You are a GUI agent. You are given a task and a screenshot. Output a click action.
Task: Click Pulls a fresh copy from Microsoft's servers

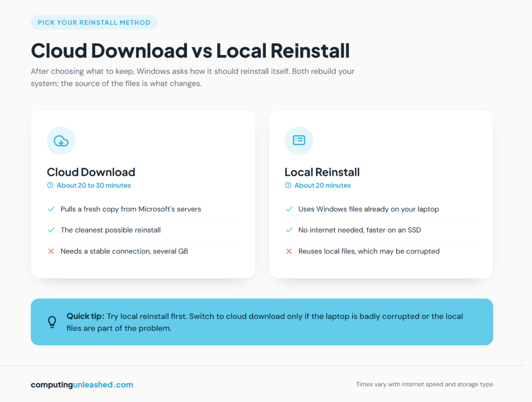point(131,209)
